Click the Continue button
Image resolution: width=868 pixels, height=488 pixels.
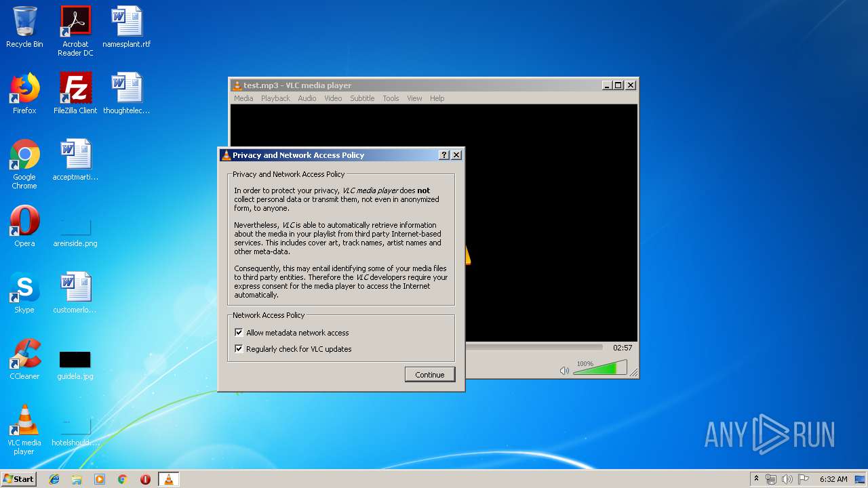[430, 375]
